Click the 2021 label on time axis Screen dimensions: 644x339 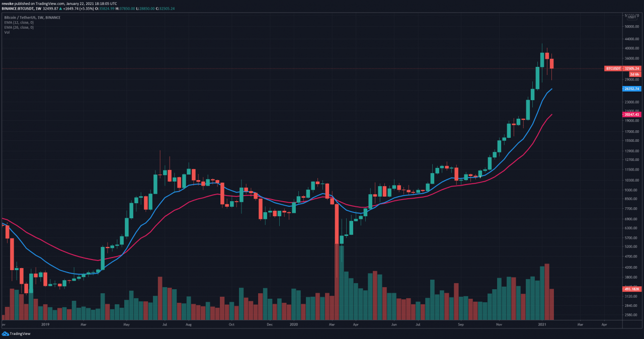(x=542, y=325)
